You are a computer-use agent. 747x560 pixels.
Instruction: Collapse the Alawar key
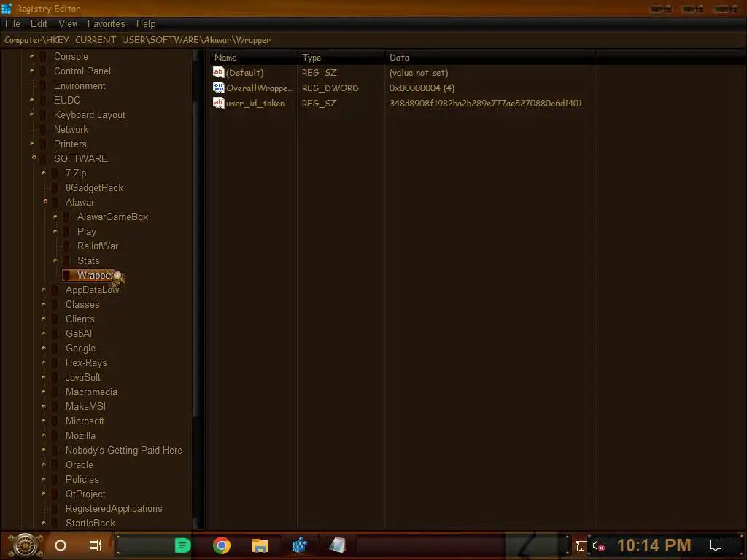tap(45, 201)
